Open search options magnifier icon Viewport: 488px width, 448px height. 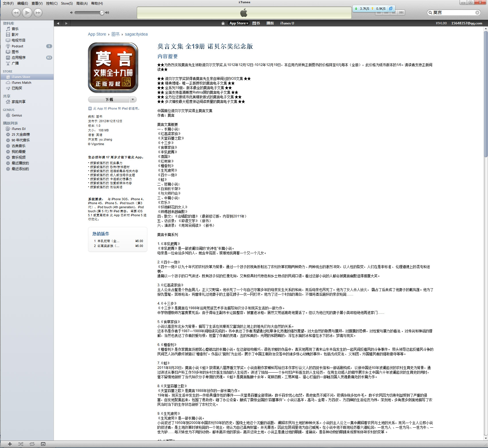pos(430,13)
